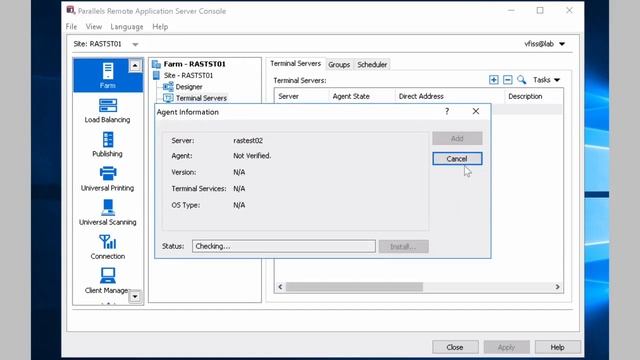Click the horizontal scrollbar left arrow

280,287
